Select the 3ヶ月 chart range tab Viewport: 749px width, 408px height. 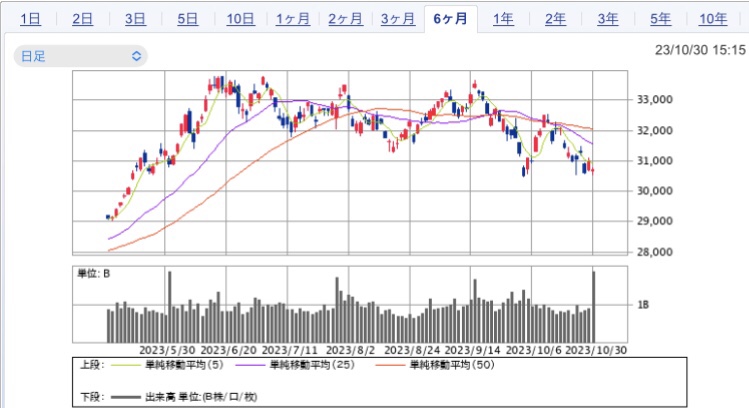click(398, 19)
